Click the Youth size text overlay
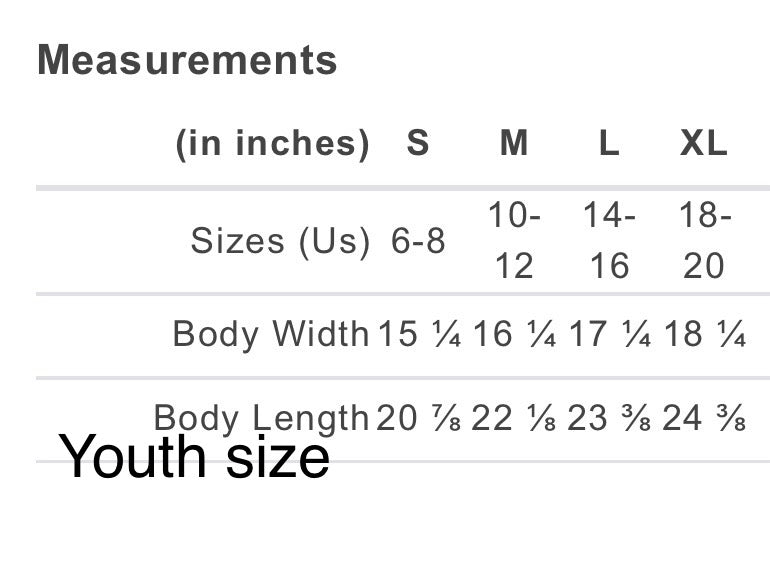The height and width of the screenshot is (567, 770). click(195, 458)
